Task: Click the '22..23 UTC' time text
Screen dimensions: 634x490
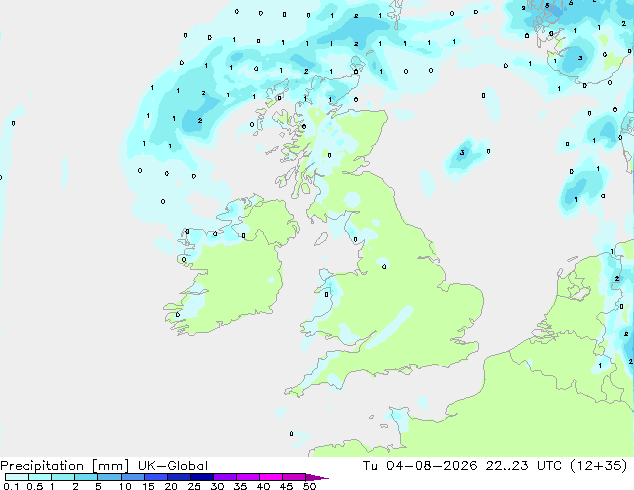Action: [x=524, y=466]
